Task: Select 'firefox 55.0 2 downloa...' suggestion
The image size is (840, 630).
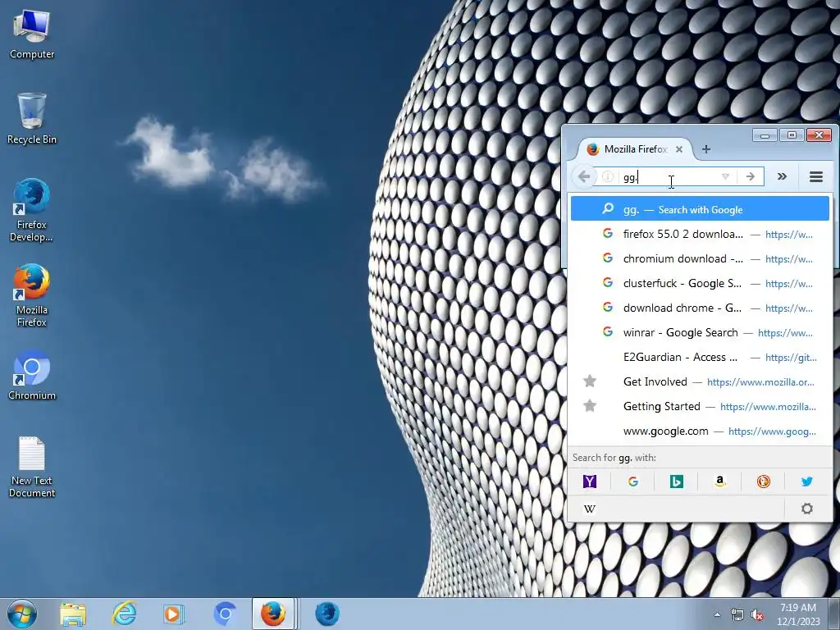Action: 700,234
